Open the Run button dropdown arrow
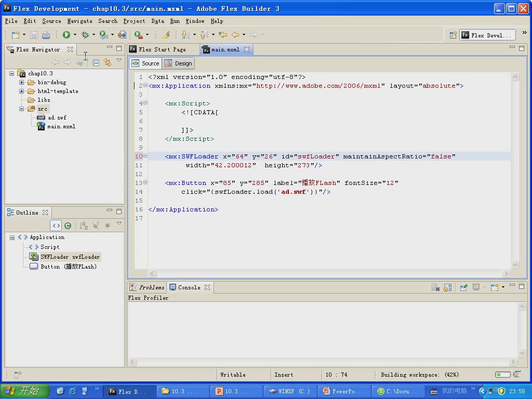 75,35
